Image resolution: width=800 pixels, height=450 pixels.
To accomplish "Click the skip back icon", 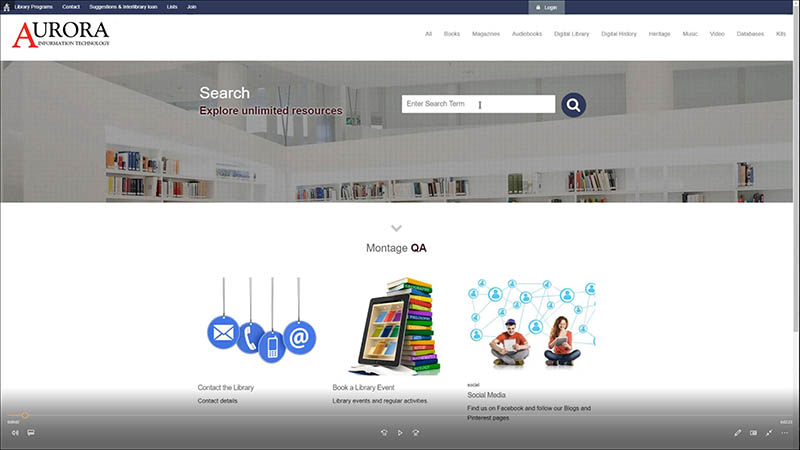I will click(x=384, y=433).
